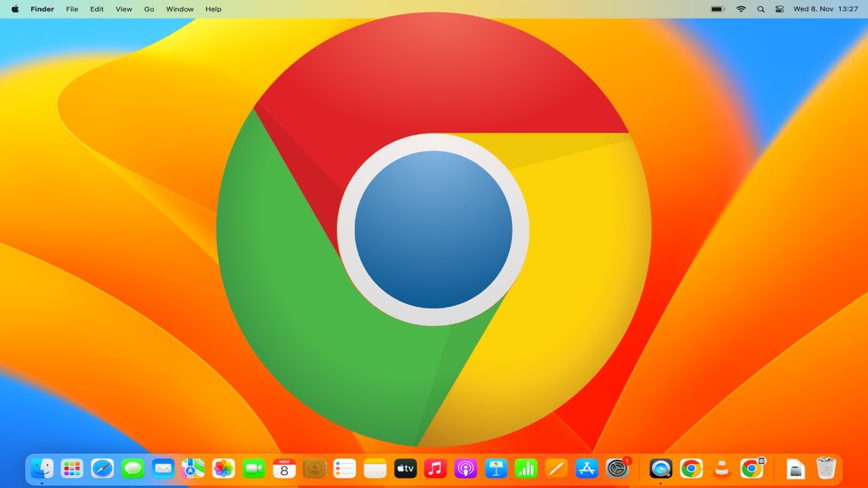Image resolution: width=868 pixels, height=488 pixels.
Task: Open the Notes app
Action: [375, 468]
